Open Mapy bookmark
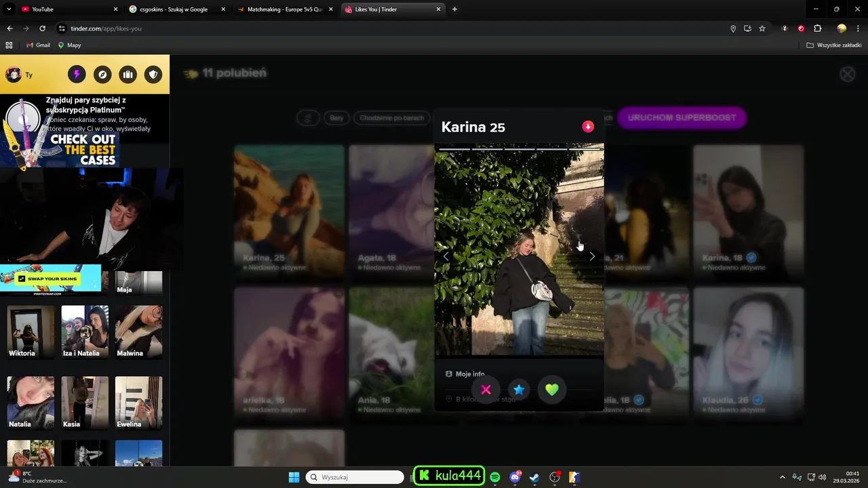The width and height of the screenshot is (868, 488). coord(69,45)
